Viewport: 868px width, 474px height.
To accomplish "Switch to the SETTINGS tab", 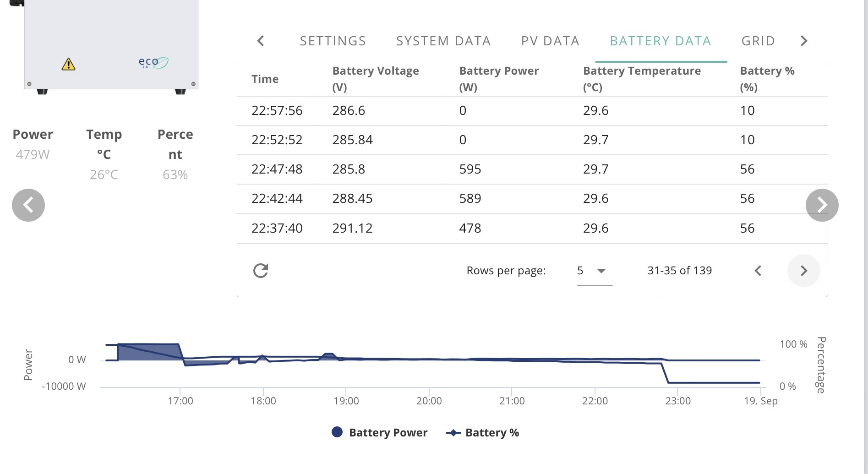I will 333,41.
